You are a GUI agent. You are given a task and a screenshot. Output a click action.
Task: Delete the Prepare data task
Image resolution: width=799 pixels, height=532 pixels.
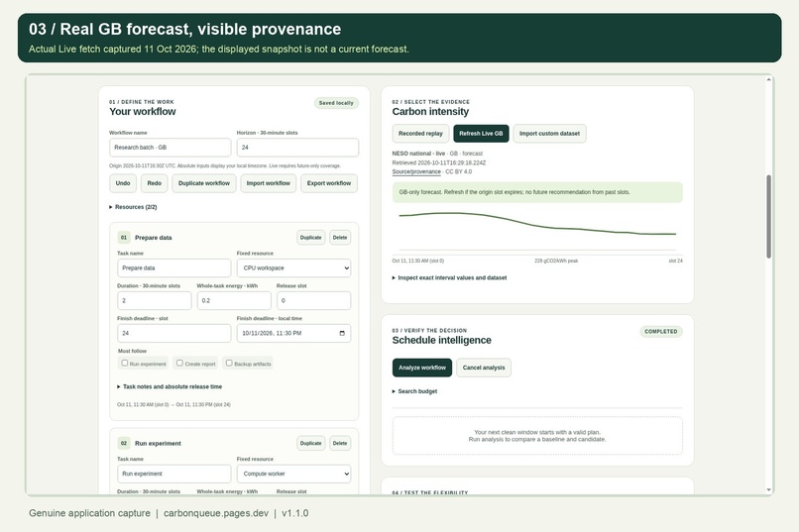(x=340, y=237)
